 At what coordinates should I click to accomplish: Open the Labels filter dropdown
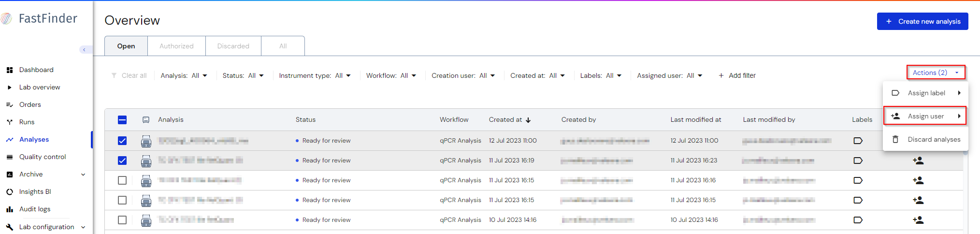(x=601, y=75)
